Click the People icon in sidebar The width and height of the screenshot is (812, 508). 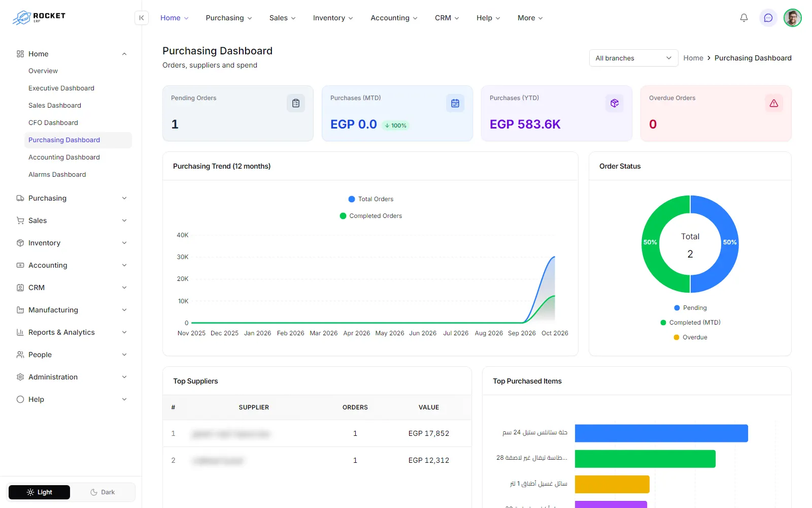pyautogui.click(x=20, y=355)
